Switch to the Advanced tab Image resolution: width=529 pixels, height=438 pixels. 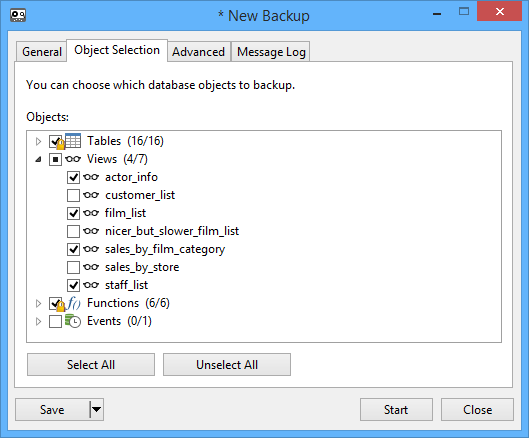[x=199, y=52]
